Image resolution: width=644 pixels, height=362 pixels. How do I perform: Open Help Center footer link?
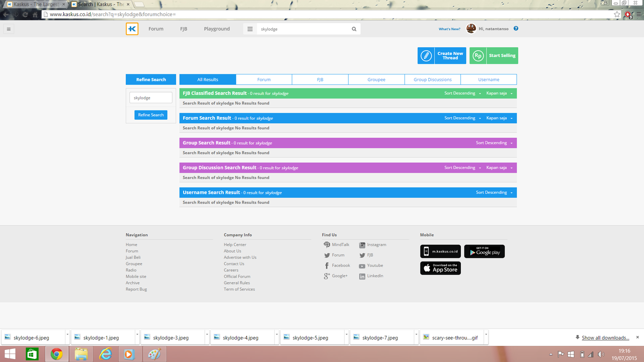point(235,245)
